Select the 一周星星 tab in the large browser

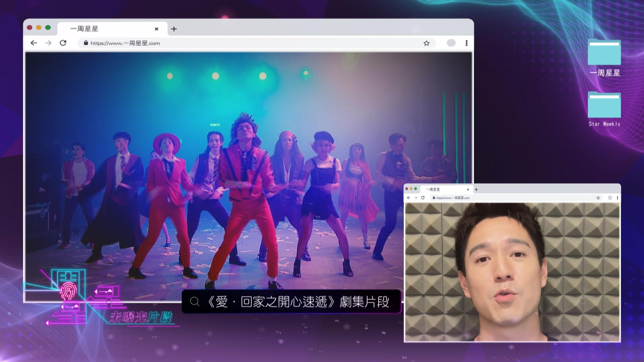click(x=112, y=29)
